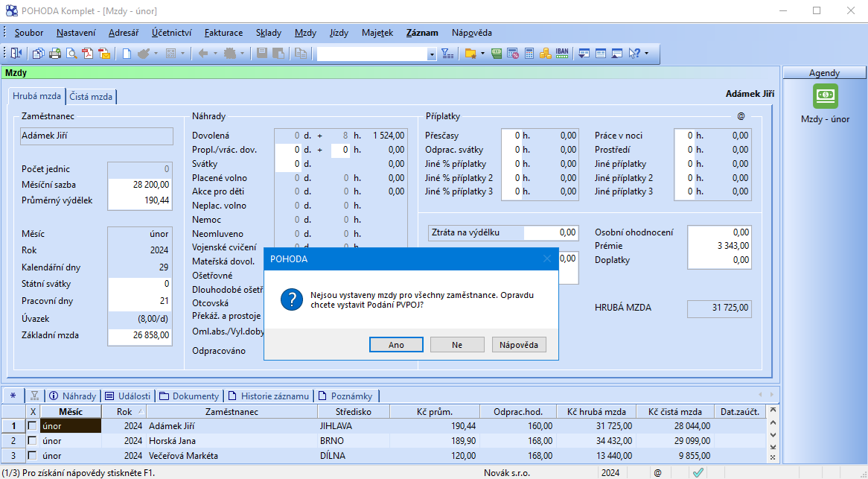
Task: Click the green money banknote toolbar icon
Action: (497, 53)
